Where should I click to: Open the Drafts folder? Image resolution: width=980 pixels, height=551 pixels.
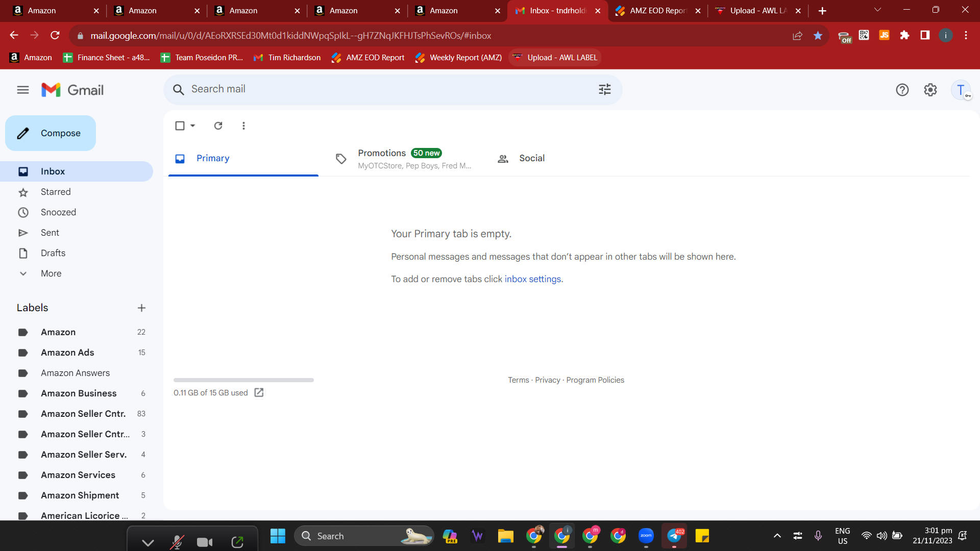coord(77,253)
